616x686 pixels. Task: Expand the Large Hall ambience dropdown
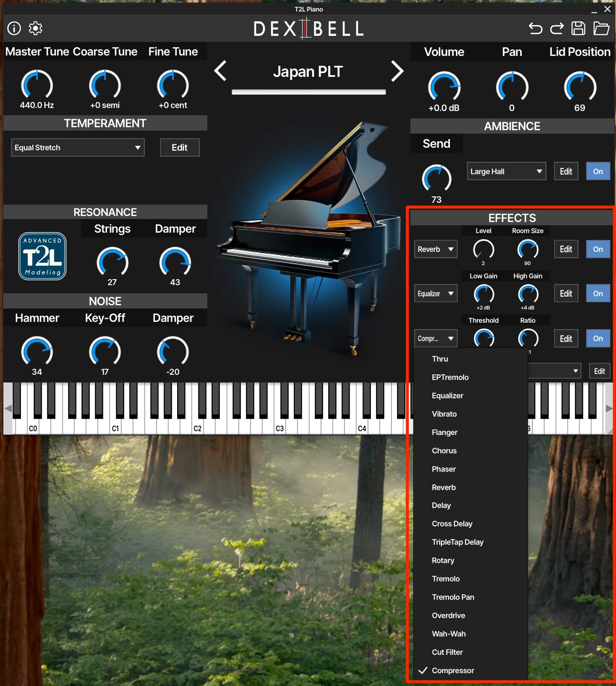click(506, 171)
